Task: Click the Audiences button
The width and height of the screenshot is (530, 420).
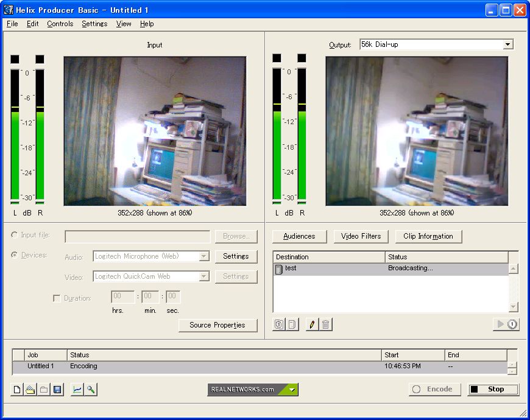Action: (x=299, y=236)
